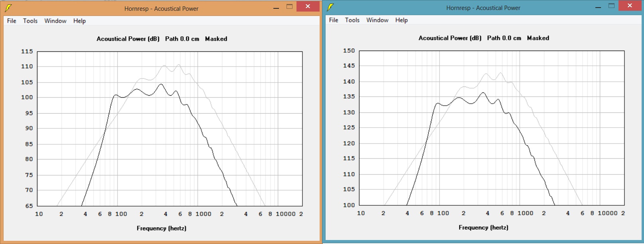644x244 pixels.
Task: Maximize the left Hornresp window
Action: click(x=290, y=7)
